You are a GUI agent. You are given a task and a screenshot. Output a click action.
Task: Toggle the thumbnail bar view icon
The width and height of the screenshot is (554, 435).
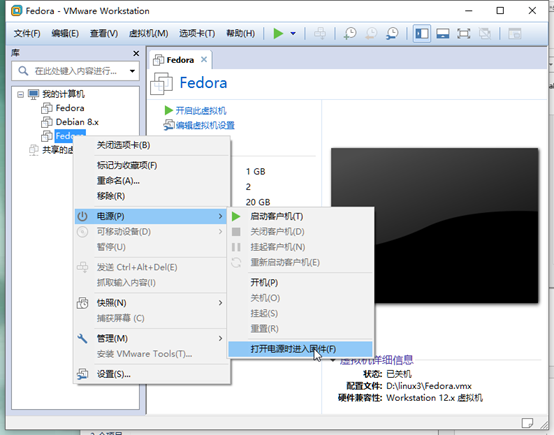click(x=443, y=34)
